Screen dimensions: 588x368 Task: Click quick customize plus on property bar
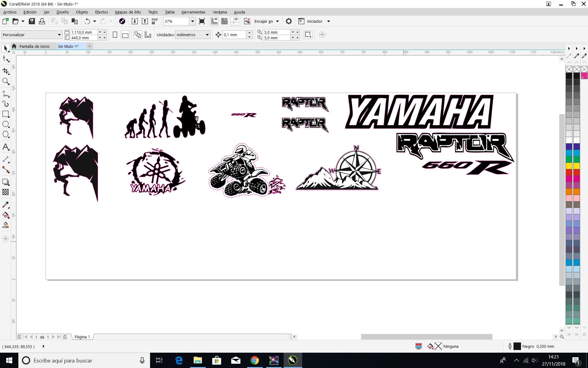pyautogui.click(x=322, y=35)
